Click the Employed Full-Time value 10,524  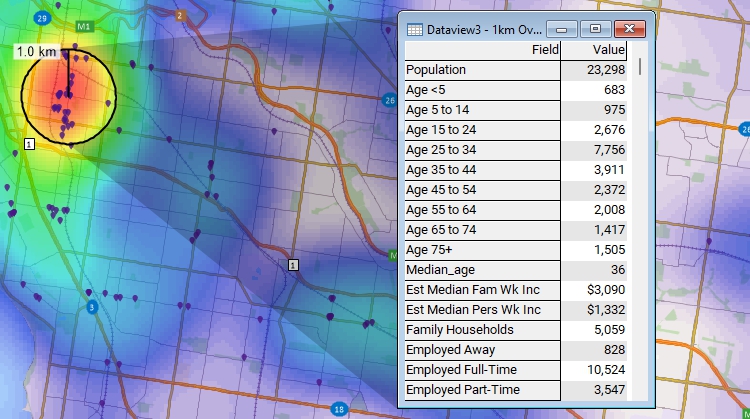(x=596, y=370)
